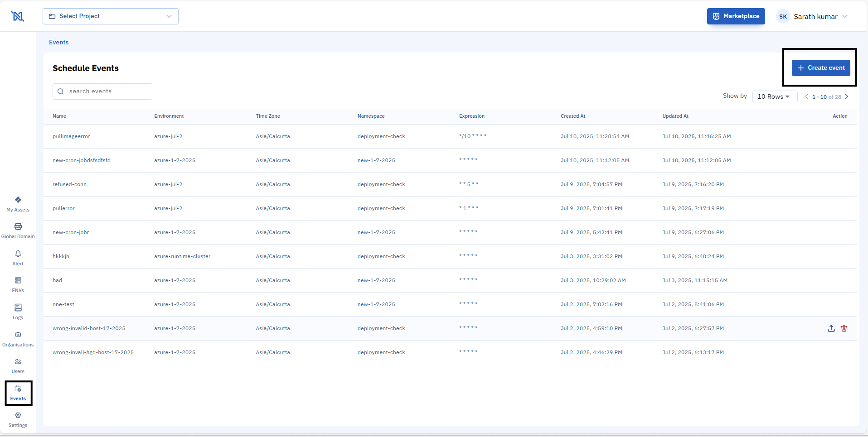
Task: Click the Schedule Events heading
Action: click(86, 68)
